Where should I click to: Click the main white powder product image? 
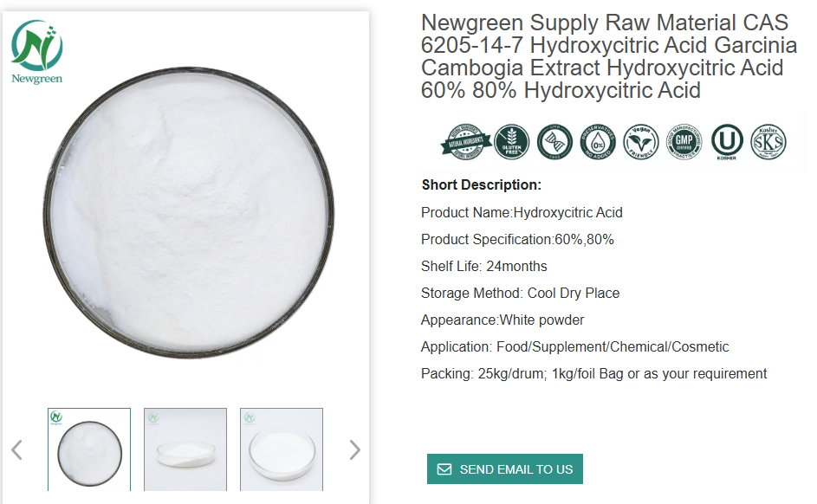point(188,212)
